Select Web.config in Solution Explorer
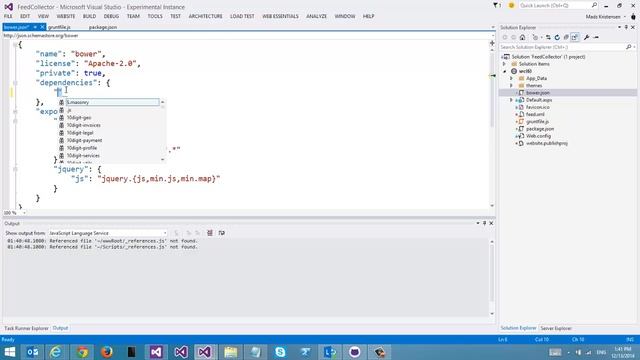The image size is (640, 360). pyautogui.click(x=538, y=136)
